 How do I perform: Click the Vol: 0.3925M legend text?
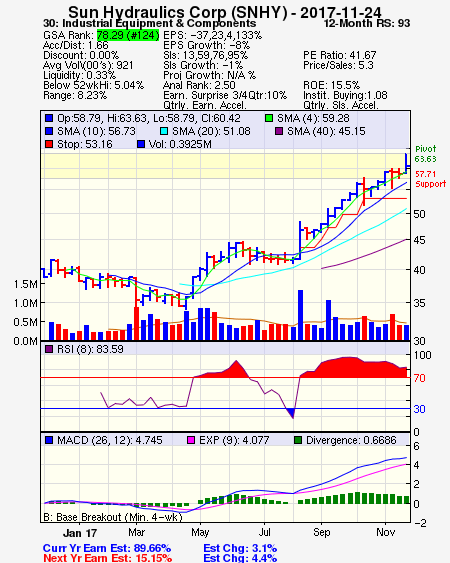pyautogui.click(x=180, y=144)
